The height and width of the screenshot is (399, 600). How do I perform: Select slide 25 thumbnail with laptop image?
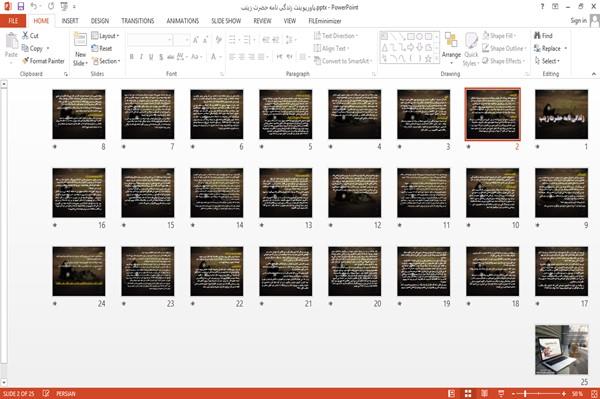(561, 350)
